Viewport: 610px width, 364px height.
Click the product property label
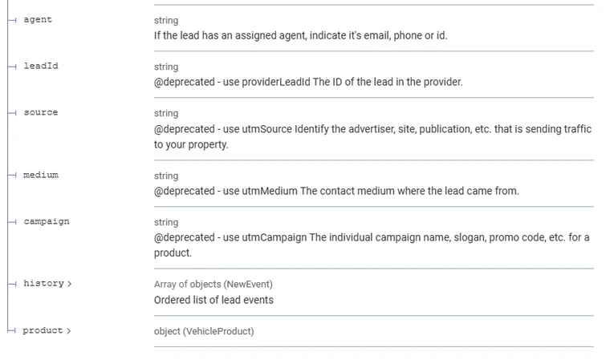43,330
